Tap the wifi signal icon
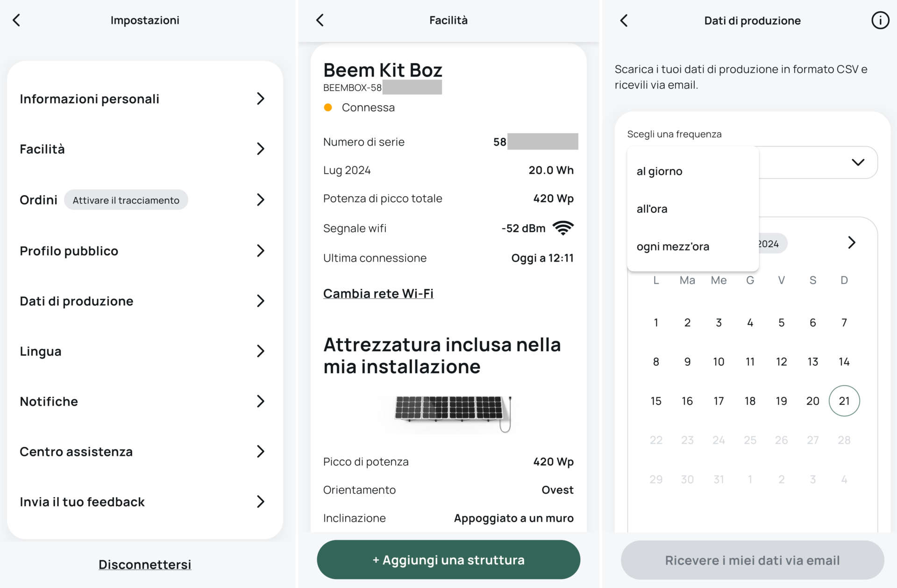 click(563, 228)
